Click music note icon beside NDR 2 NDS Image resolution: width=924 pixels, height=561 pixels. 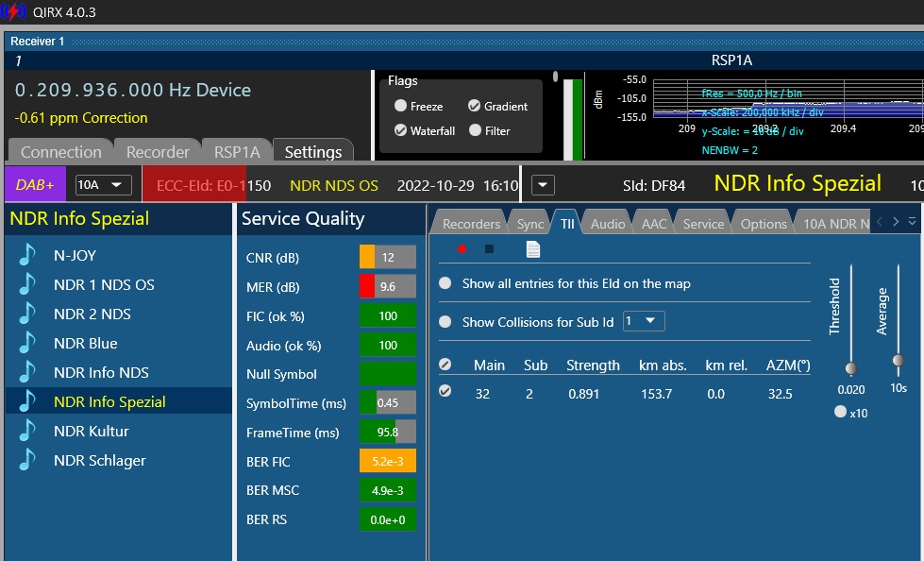(27, 314)
